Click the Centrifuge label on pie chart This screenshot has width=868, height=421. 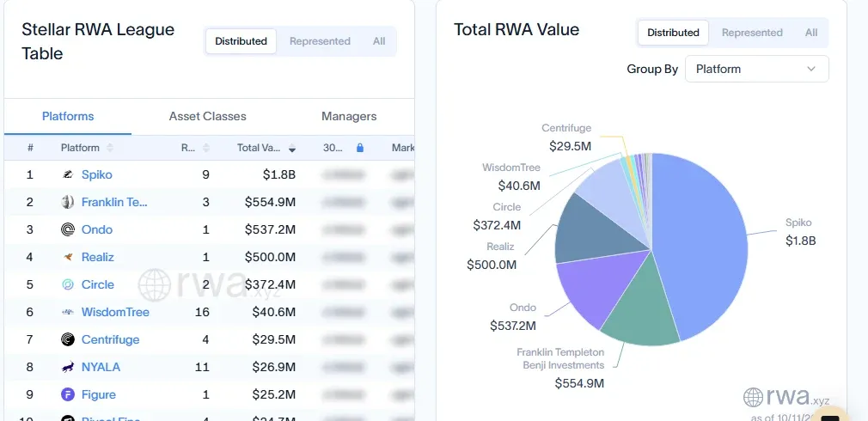point(566,128)
